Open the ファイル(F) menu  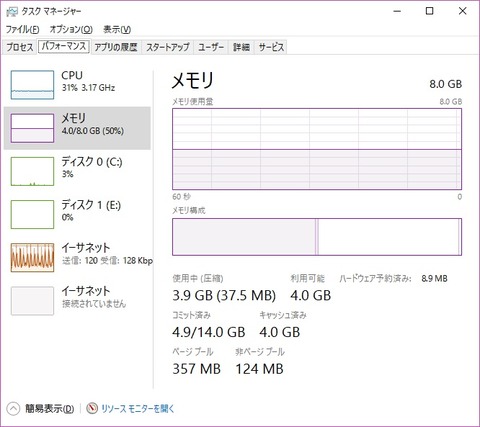pyautogui.click(x=22, y=29)
